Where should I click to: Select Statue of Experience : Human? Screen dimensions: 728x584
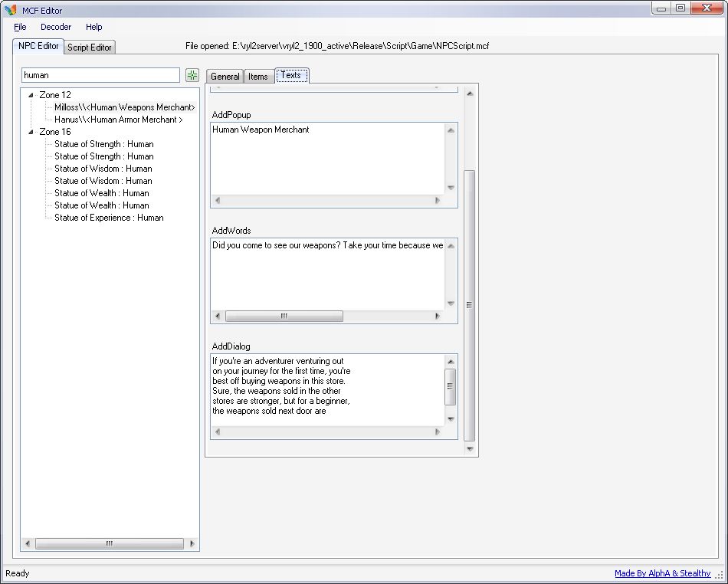point(109,218)
